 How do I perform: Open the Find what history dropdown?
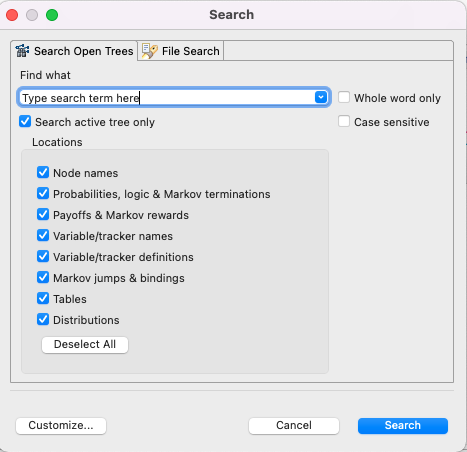point(321,97)
